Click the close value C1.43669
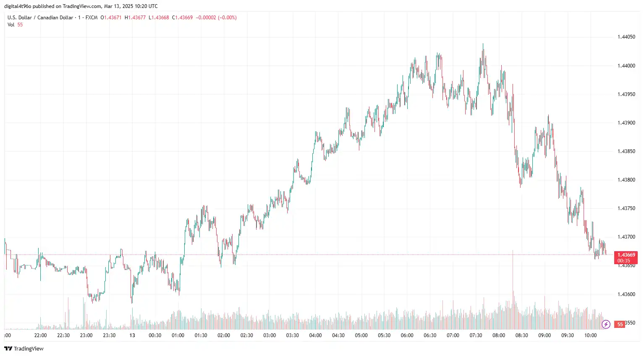Image resolution: width=644 pixels, height=356 pixels. 182,18
